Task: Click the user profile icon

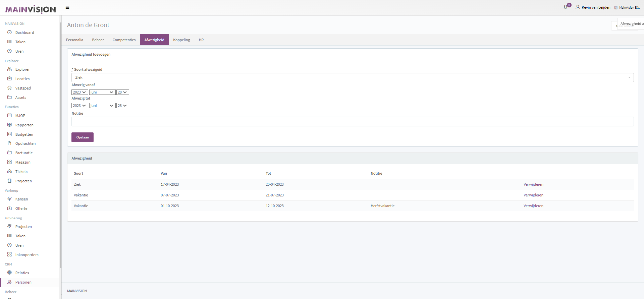Action: pos(578,7)
